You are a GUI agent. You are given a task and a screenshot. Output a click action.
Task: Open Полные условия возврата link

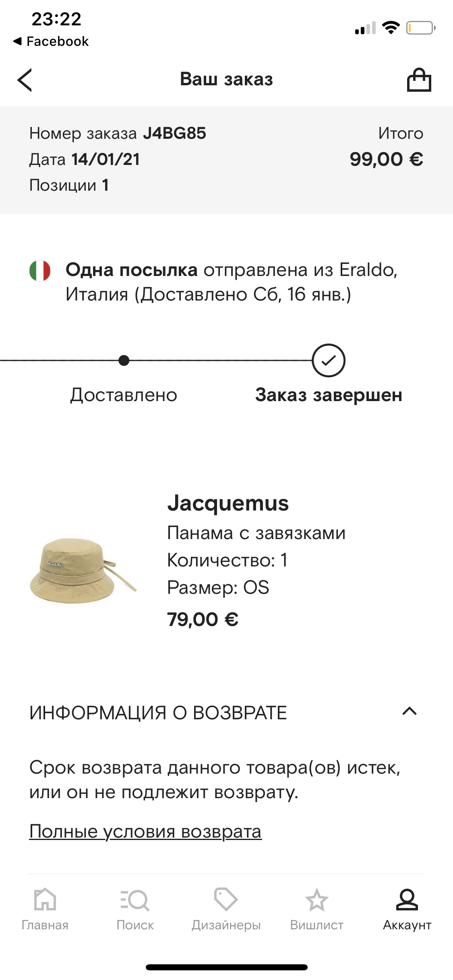[x=145, y=831]
